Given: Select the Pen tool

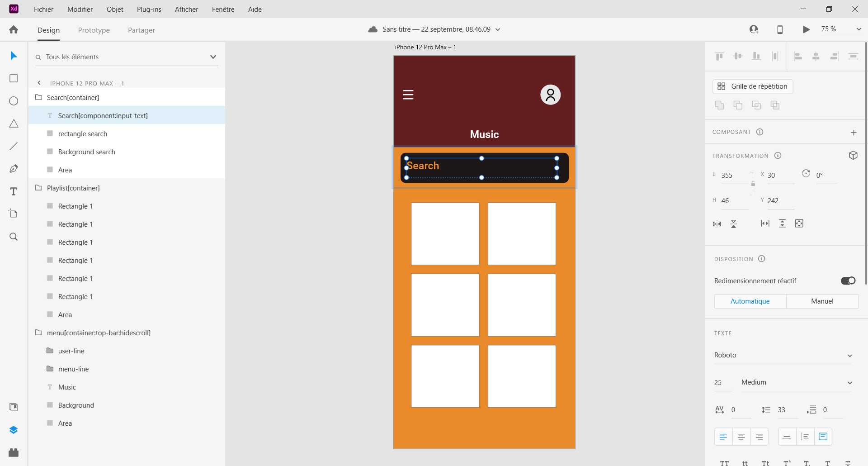Looking at the screenshot, I should pyautogui.click(x=14, y=169).
